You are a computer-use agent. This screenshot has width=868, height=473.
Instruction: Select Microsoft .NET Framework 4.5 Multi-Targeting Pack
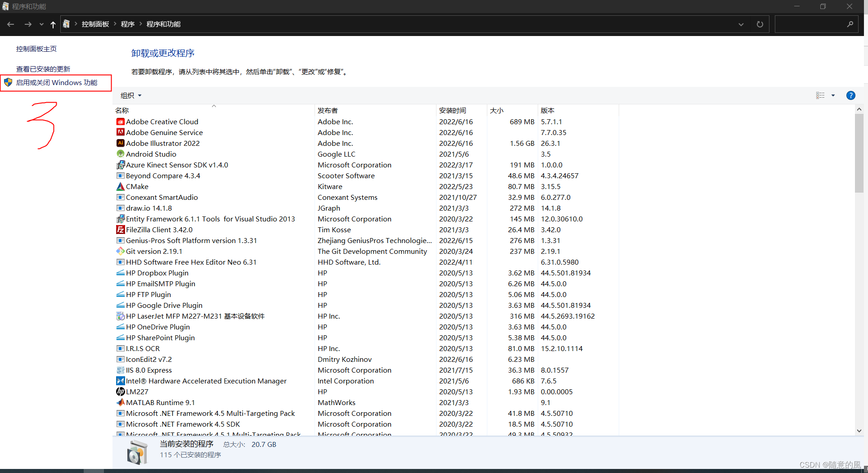(366, 413)
